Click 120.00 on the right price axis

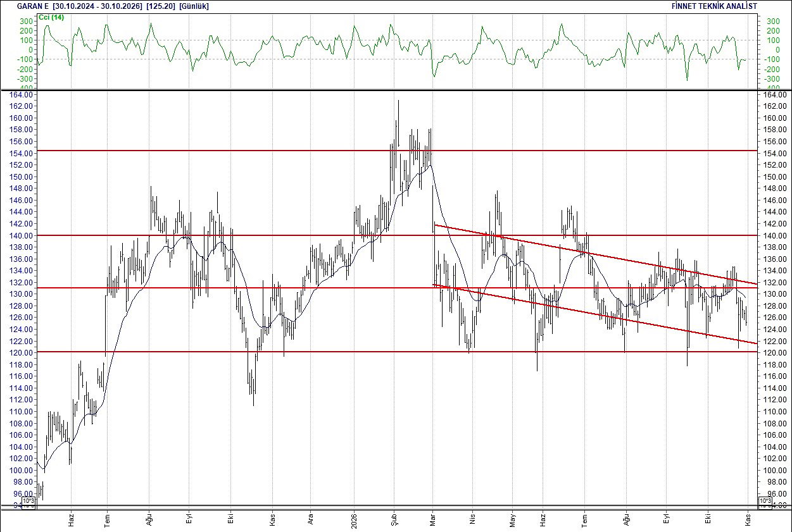775,352
